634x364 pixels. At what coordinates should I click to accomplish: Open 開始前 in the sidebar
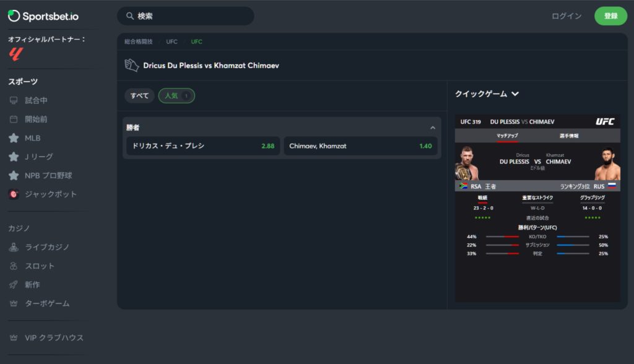[36, 119]
